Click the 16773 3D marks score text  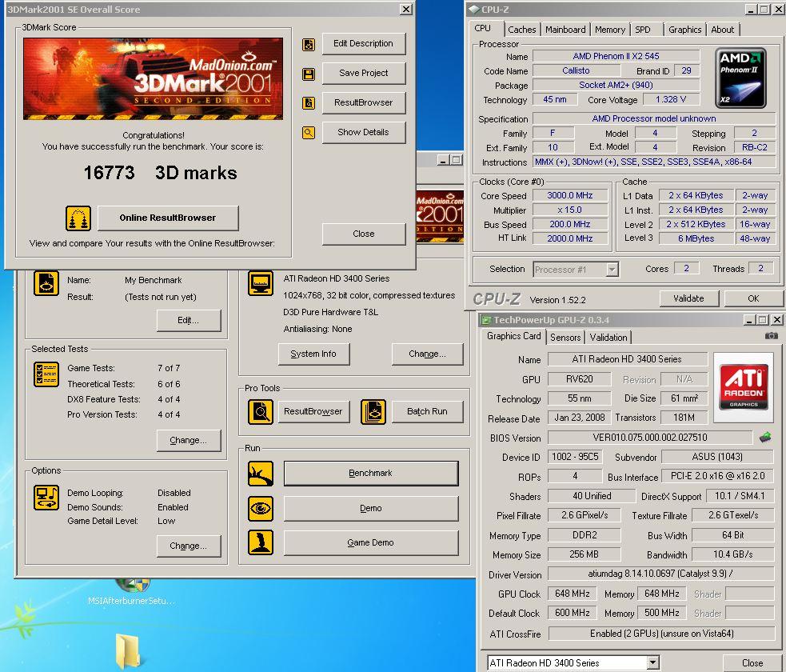161,173
